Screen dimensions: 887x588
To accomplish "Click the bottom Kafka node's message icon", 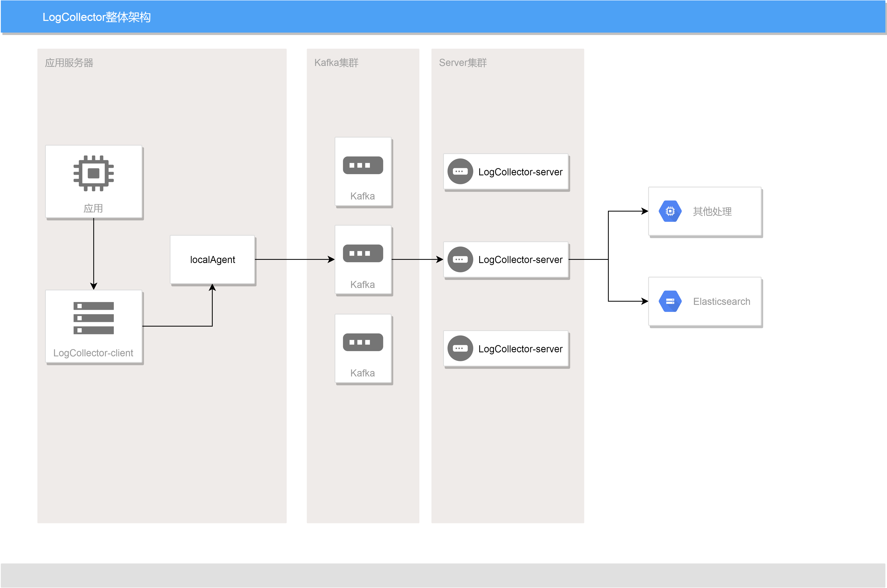I will click(x=363, y=342).
